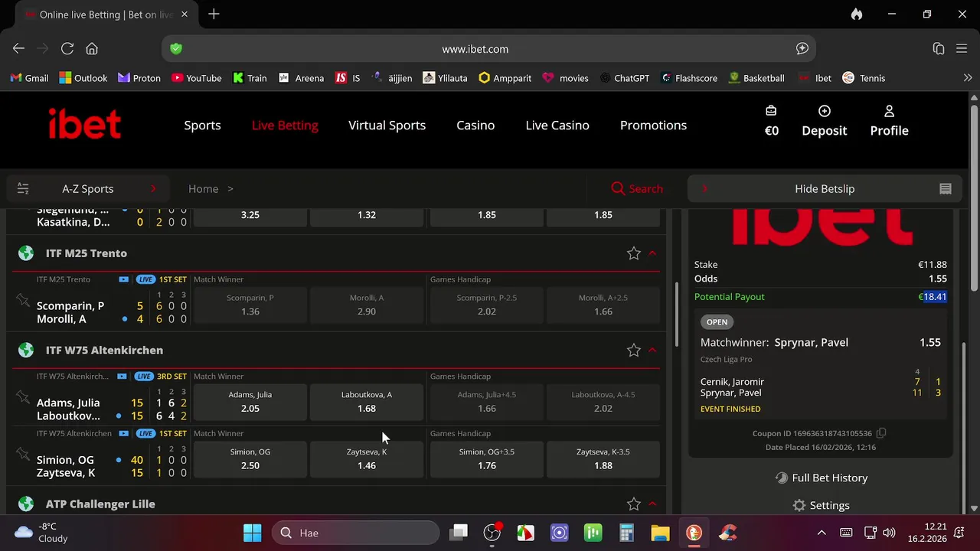Open the €0 betslip wallet icon
This screenshot has width=980, height=551.
pos(771,111)
